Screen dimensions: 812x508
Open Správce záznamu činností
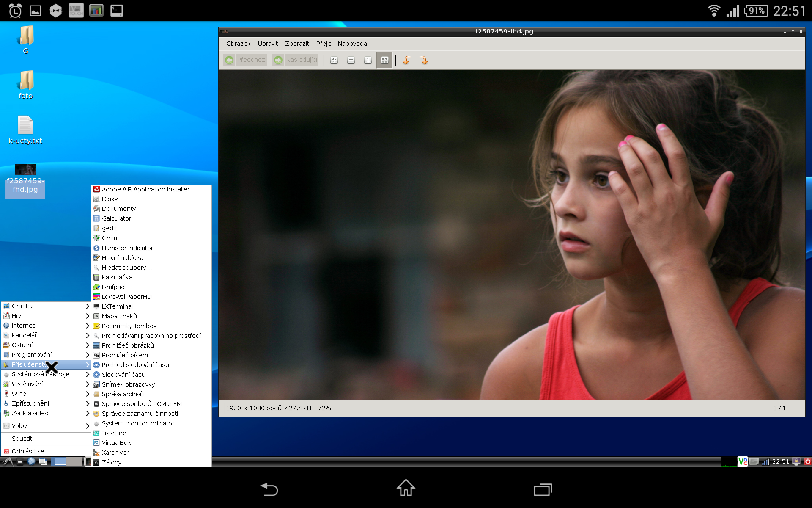[x=151, y=414]
